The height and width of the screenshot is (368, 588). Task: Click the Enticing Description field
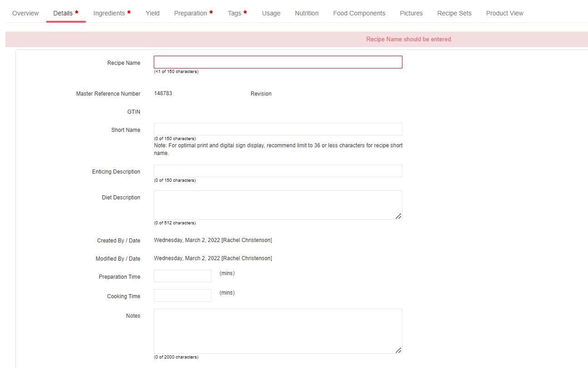pos(278,171)
